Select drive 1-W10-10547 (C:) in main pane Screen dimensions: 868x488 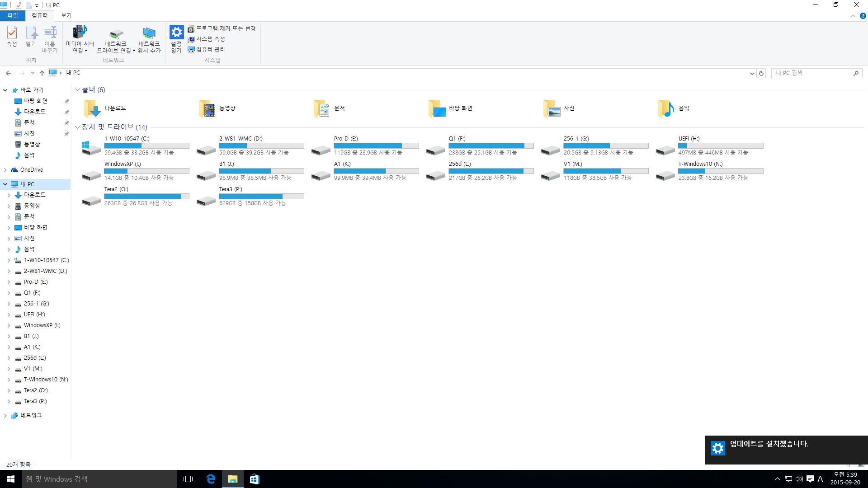click(135, 145)
